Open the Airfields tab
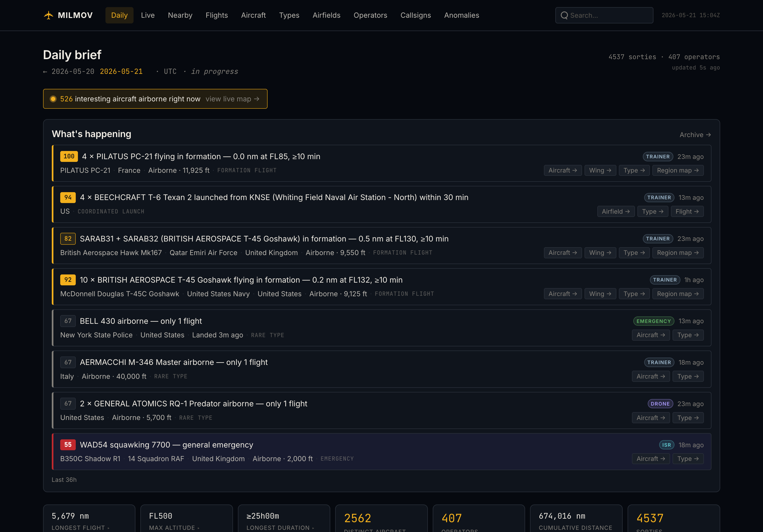 [326, 15]
